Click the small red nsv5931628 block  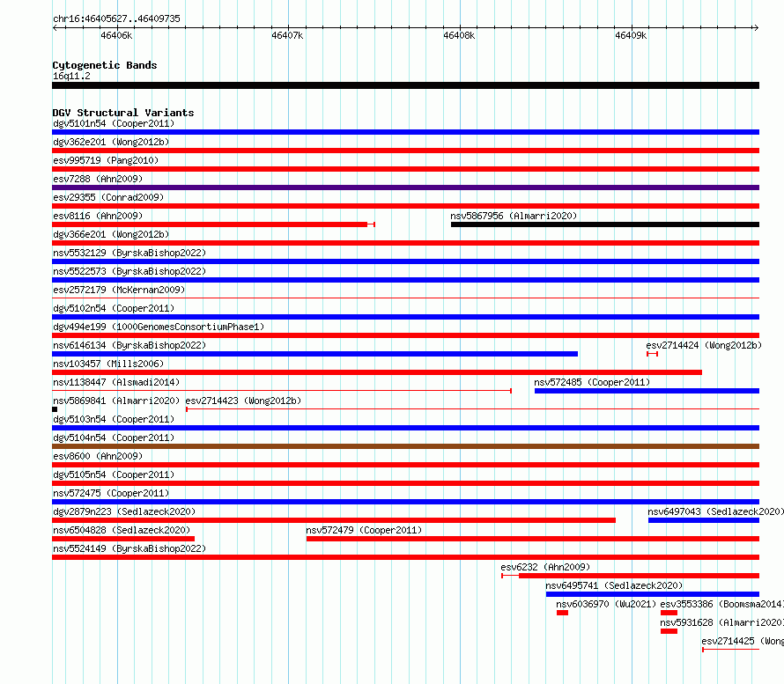pyautogui.click(x=669, y=631)
